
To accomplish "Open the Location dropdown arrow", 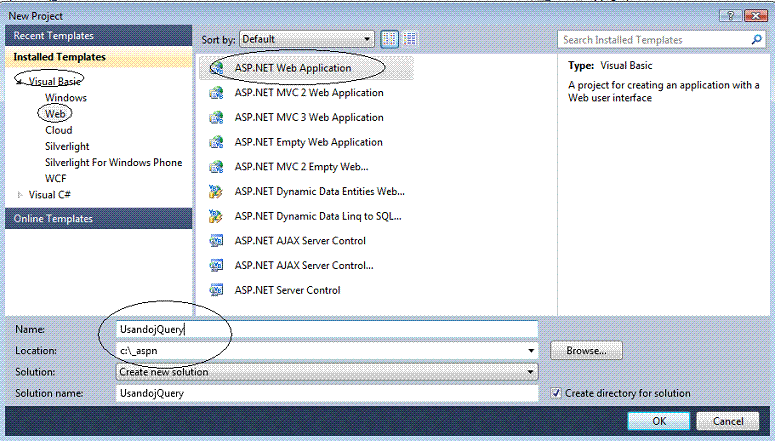I will (531, 351).
